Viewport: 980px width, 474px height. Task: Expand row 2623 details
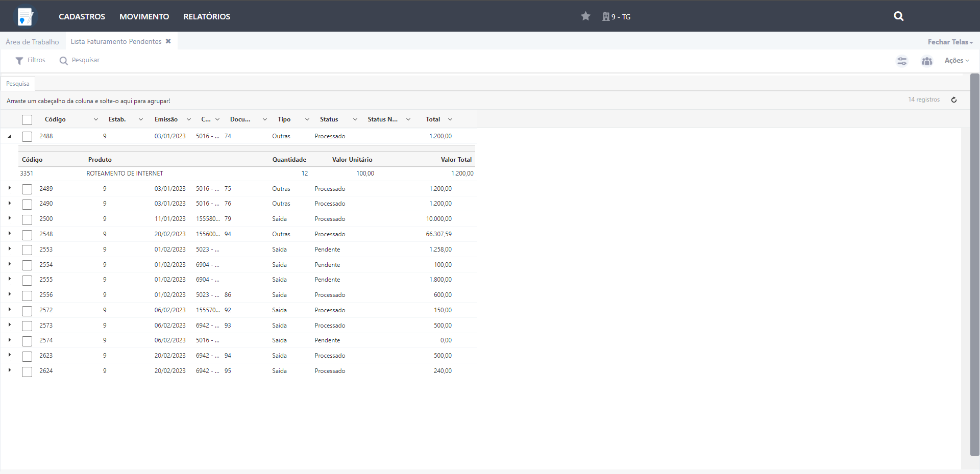coord(9,355)
